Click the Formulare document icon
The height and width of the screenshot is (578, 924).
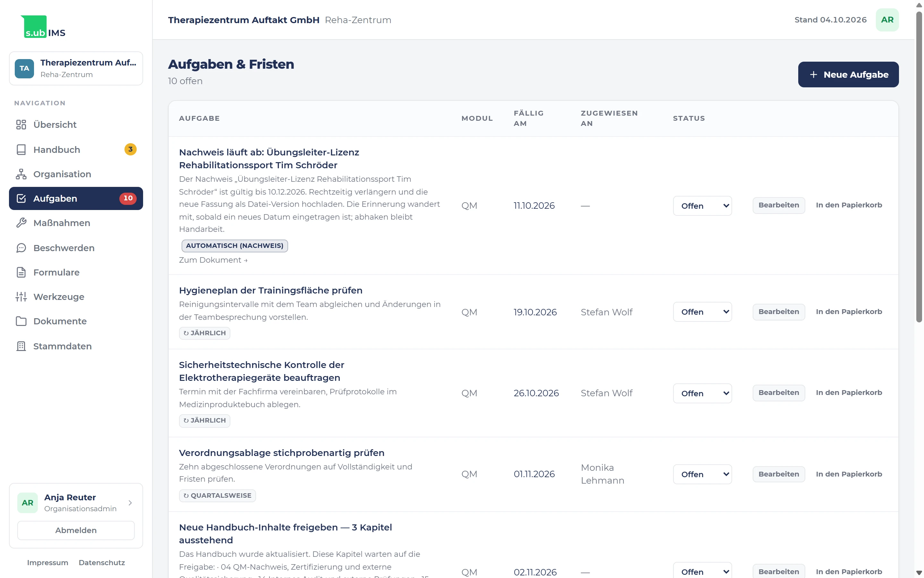[x=21, y=272]
